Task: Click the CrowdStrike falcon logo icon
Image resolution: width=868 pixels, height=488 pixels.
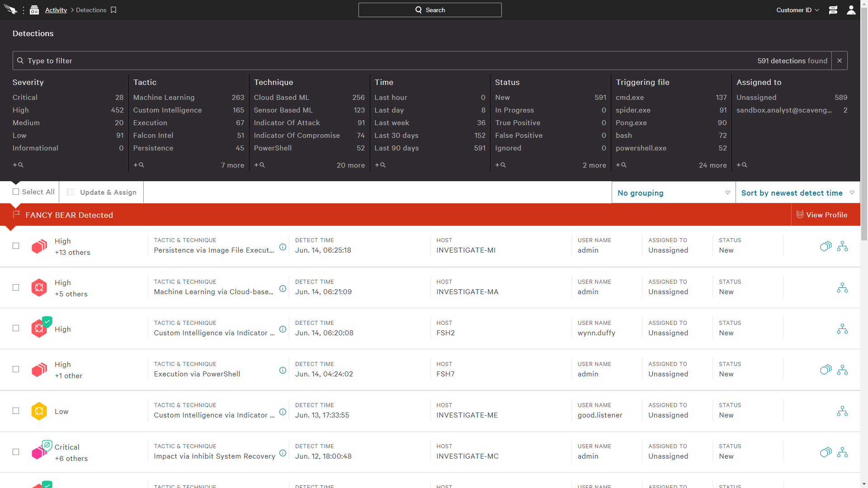Action: click(x=11, y=10)
